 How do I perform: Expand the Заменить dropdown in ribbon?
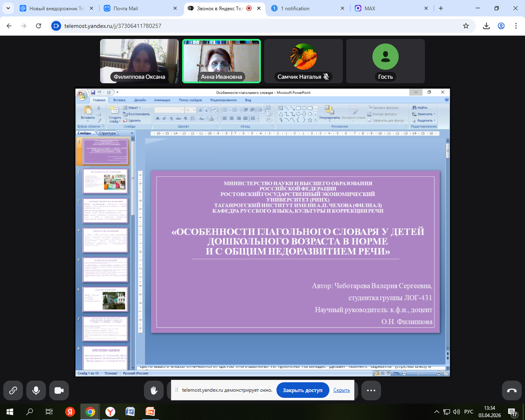click(426, 114)
